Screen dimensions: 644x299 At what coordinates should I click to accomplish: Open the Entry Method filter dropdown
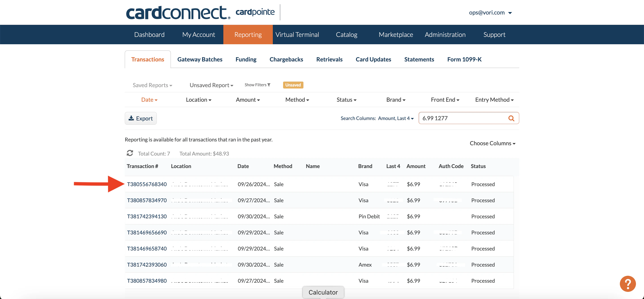click(494, 100)
